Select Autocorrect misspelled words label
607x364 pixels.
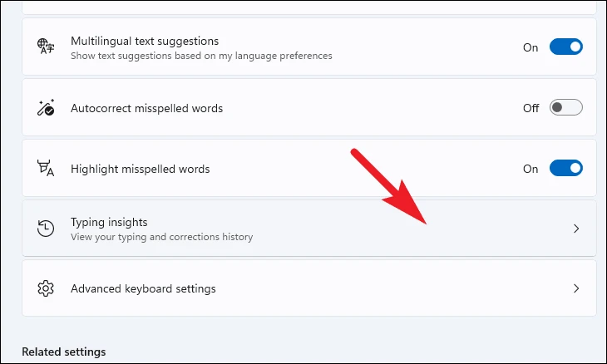point(146,108)
